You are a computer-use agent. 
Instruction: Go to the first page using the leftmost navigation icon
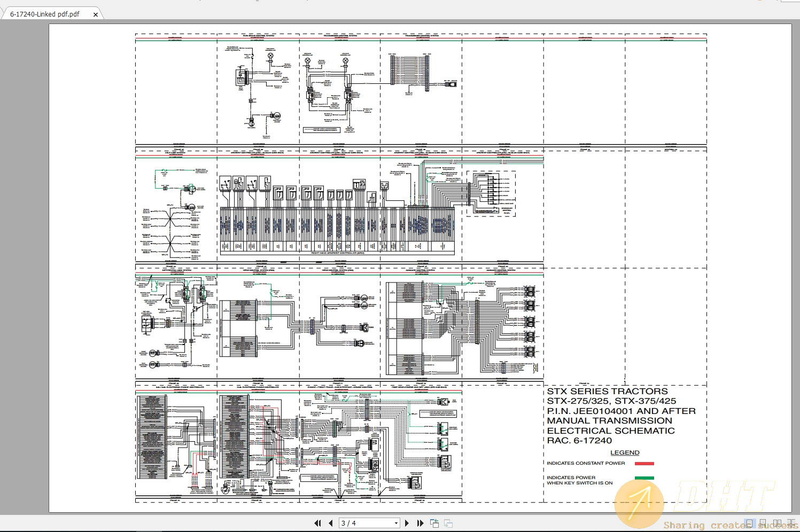pos(317,523)
